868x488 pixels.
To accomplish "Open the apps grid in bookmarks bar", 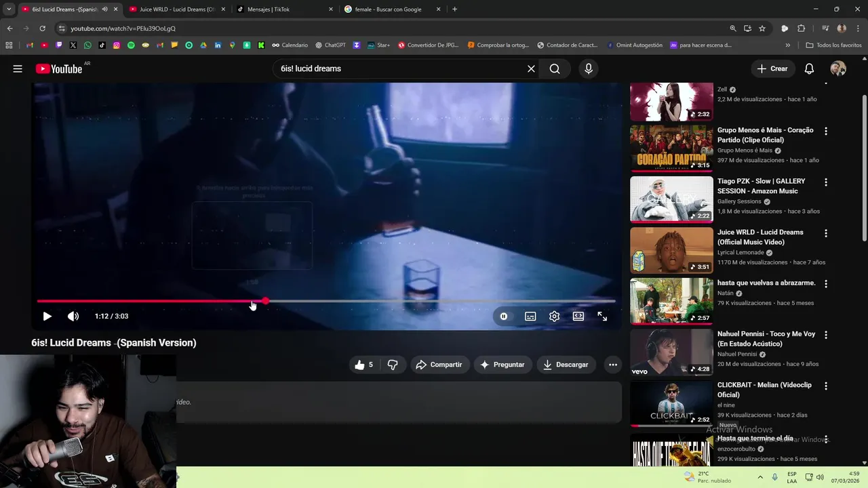I will tap(9, 45).
